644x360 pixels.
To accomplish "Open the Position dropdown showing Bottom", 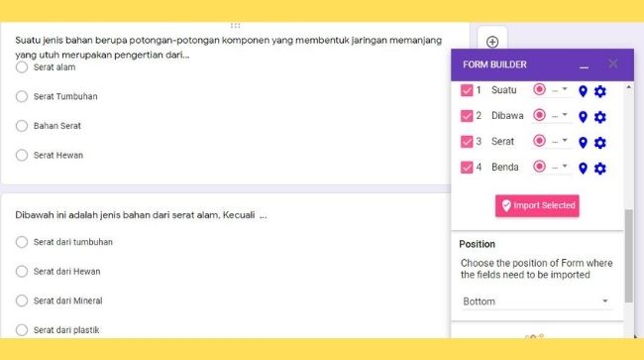I will pos(536,301).
